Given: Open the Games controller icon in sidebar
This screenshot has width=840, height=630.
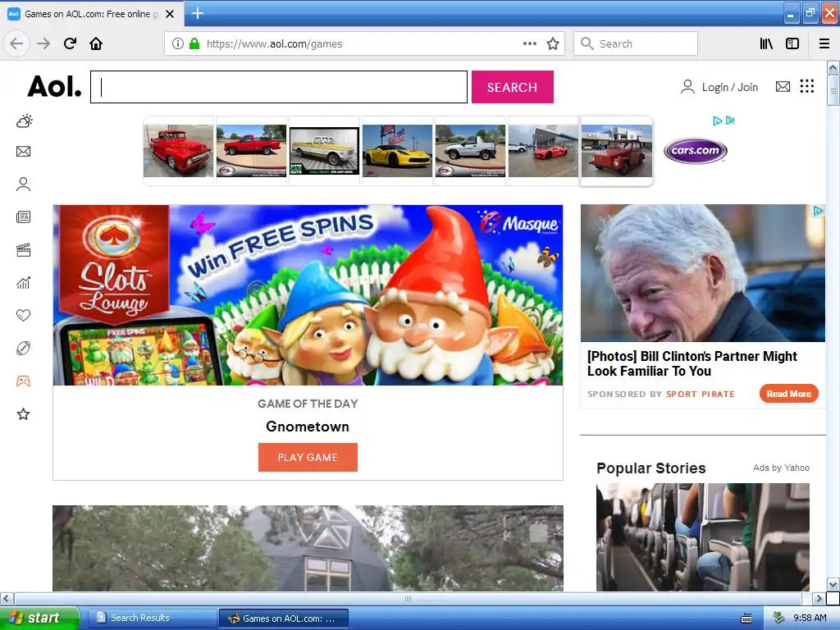Looking at the screenshot, I should (24, 381).
